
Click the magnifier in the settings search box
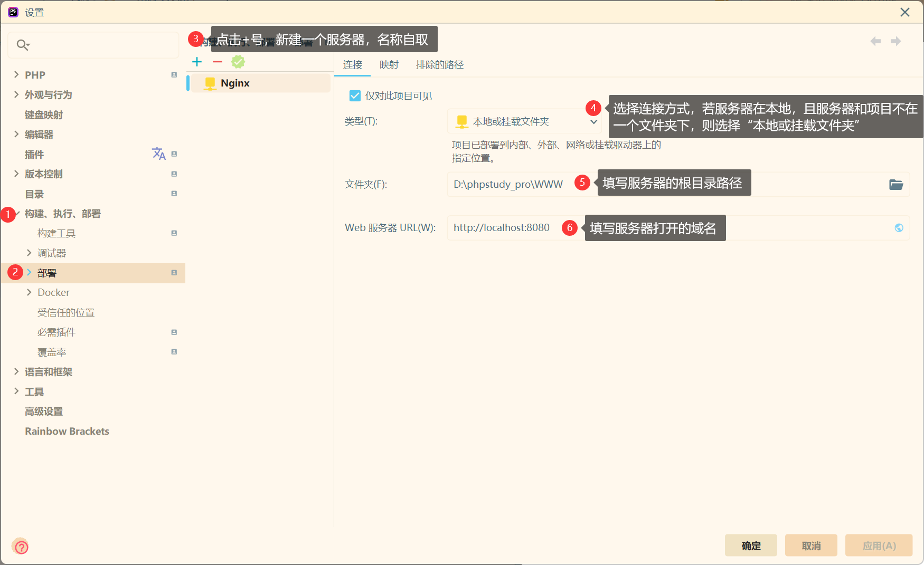click(x=23, y=45)
